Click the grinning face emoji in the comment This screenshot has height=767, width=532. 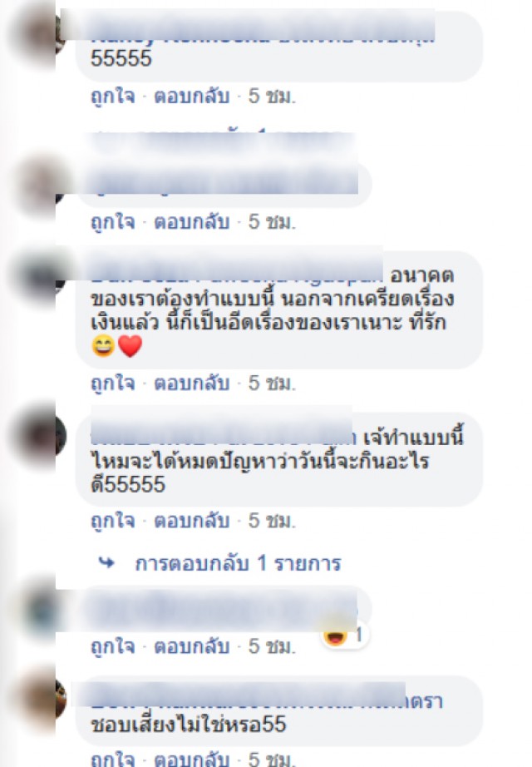pos(103,346)
